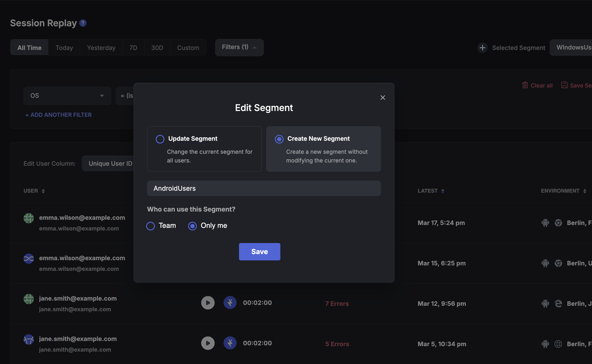Open the OS filter dropdown
The height and width of the screenshot is (364, 592).
pyautogui.click(x=67, y=96)
